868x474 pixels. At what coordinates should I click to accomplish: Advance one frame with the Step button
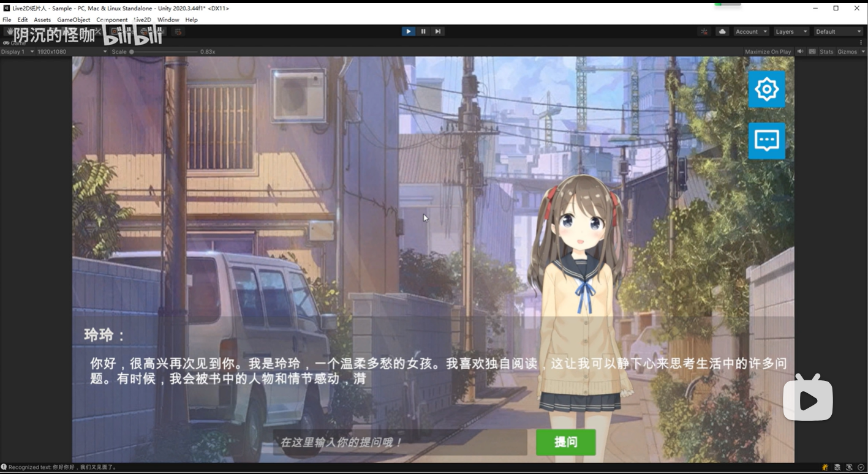click(437, 31)
